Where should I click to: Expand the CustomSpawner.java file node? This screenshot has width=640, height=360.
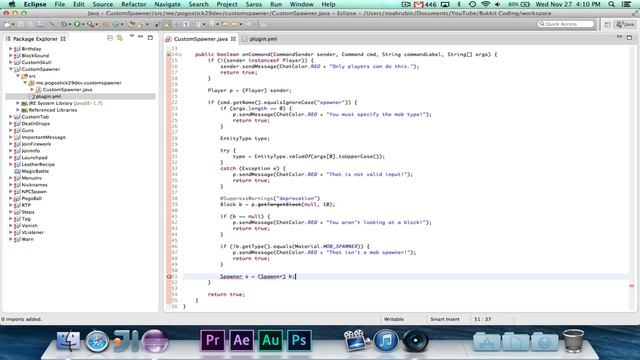tap(32, 89)
